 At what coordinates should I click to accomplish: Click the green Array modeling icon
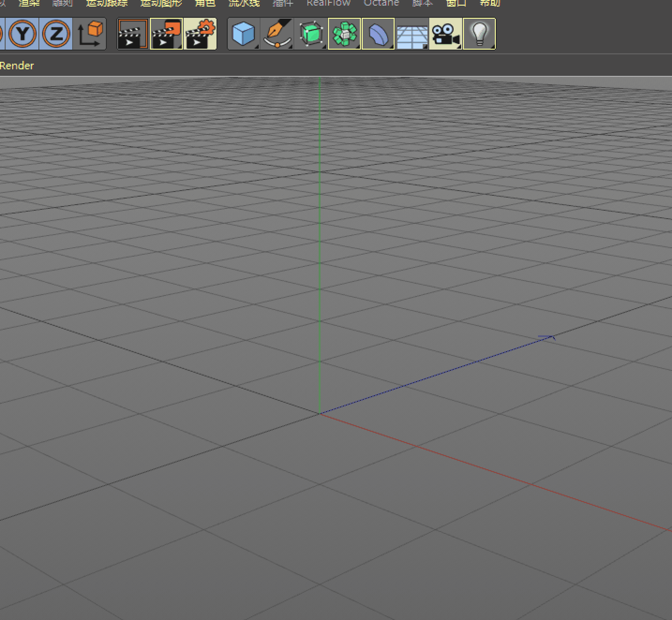tap(344, 34)
